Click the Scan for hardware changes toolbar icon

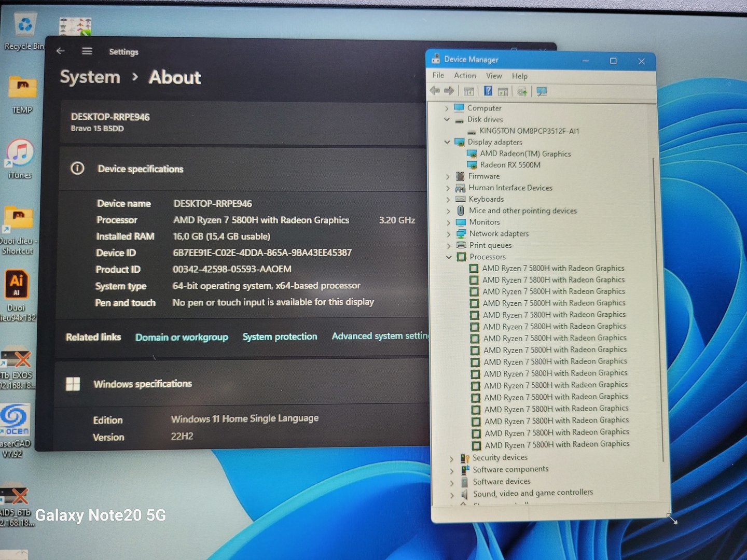542,92
